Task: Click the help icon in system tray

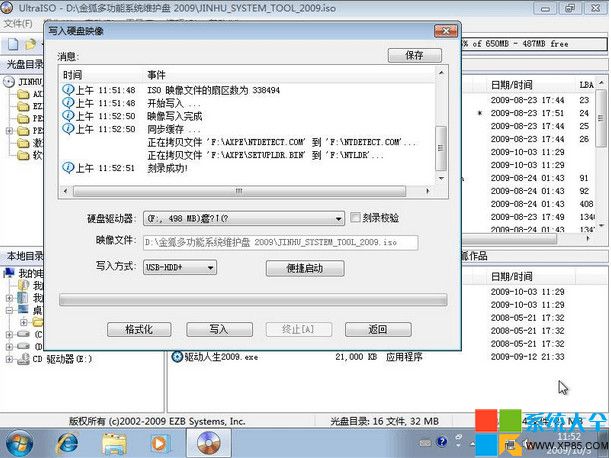Action: (442, 442)
